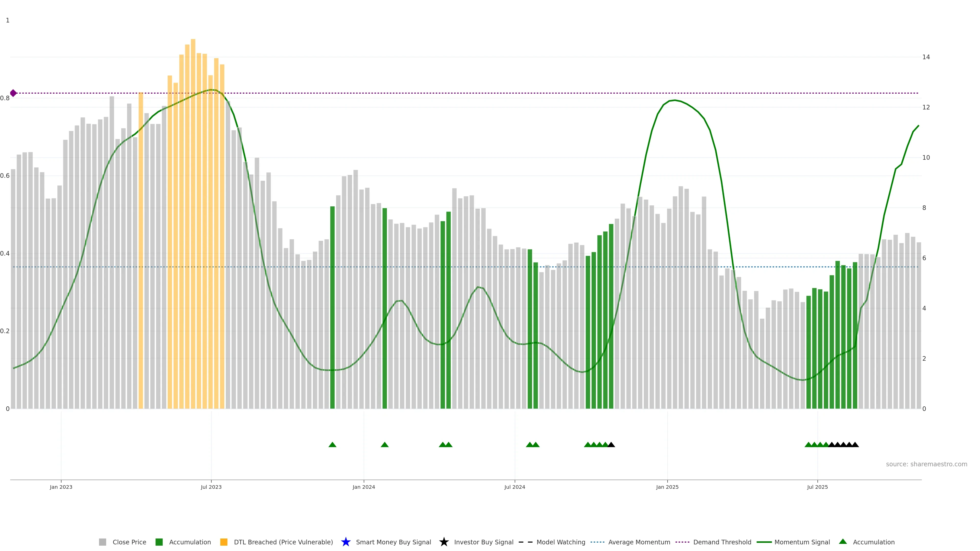Toggle the Demand Threshold legend label
980x551 pixels.
[722, 542]
